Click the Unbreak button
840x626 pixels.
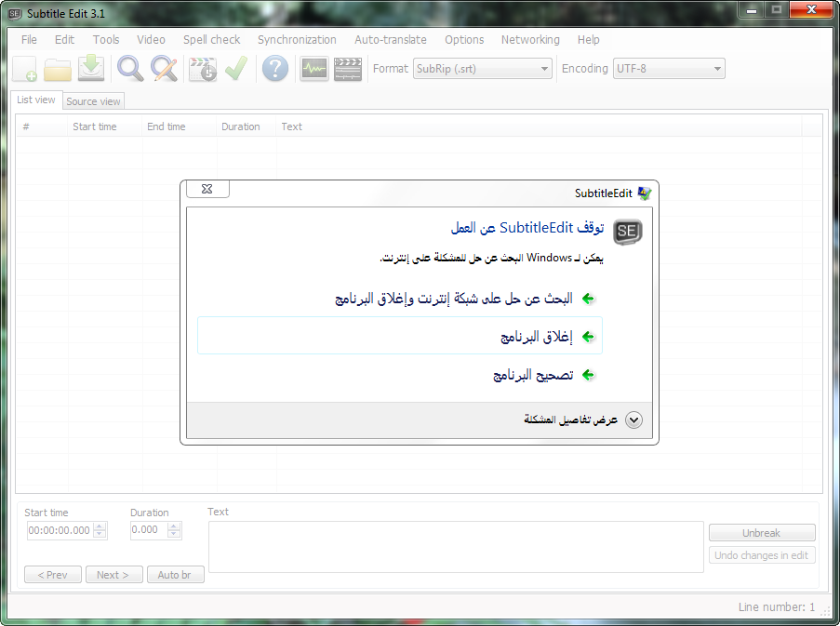(762, 533)
